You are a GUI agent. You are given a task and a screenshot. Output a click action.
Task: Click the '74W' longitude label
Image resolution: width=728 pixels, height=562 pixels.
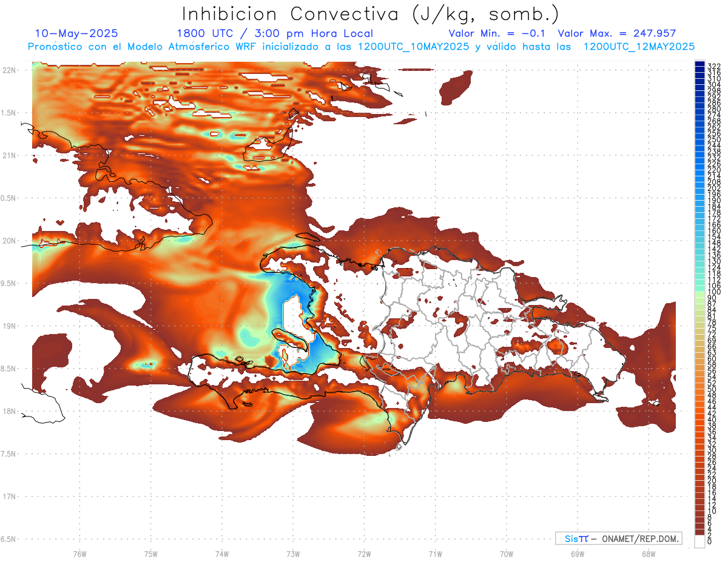click(221, 554)
